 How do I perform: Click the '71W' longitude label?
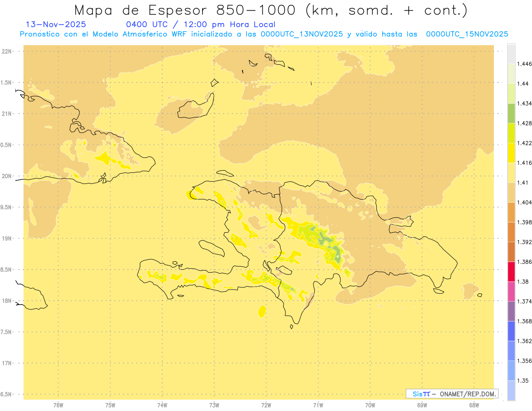tap(318, 405)
